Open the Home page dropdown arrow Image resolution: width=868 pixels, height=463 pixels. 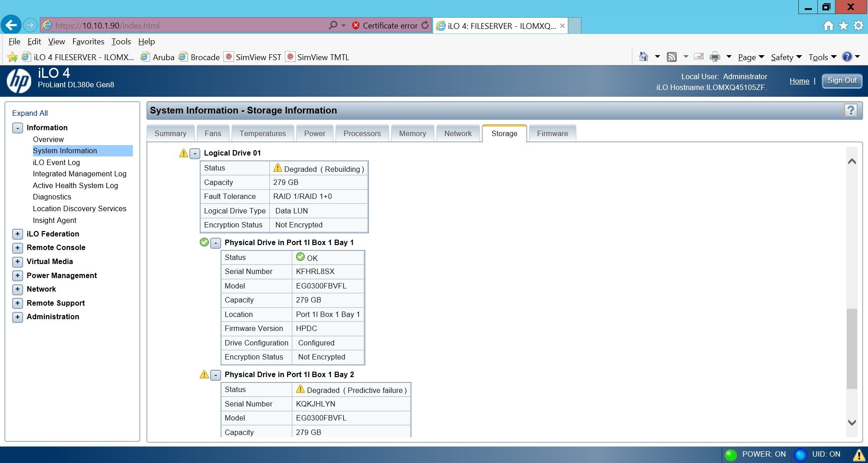657,57
